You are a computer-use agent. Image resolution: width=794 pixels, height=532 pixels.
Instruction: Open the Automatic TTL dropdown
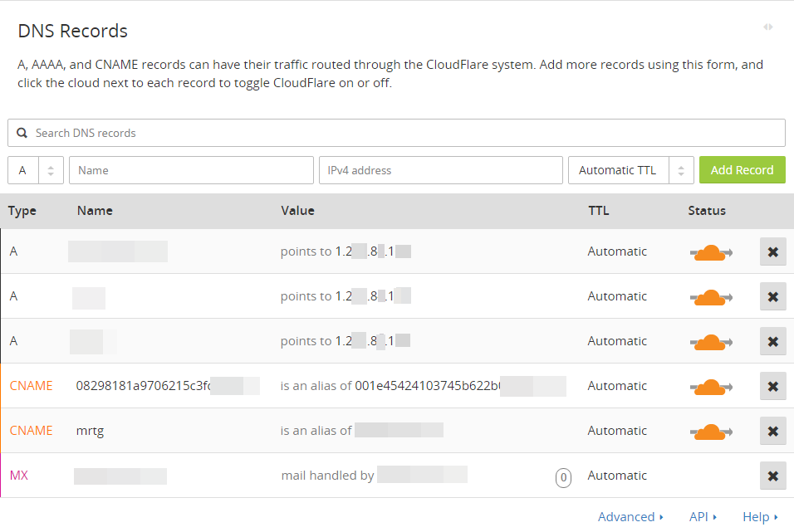[630, 170]
